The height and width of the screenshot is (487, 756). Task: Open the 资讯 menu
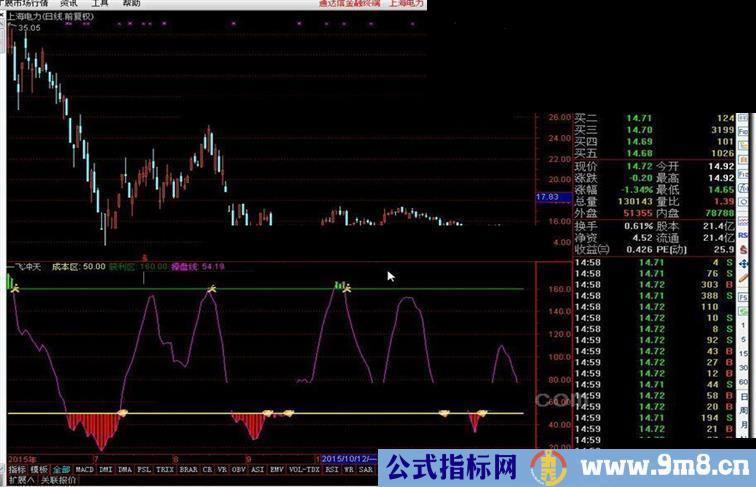pyautogui.click(x=69, y=4)
